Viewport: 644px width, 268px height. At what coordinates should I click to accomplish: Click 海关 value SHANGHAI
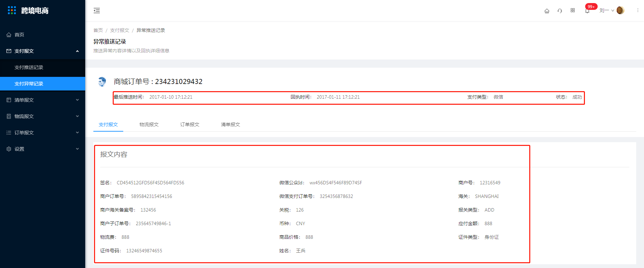(x=487, y=196)
